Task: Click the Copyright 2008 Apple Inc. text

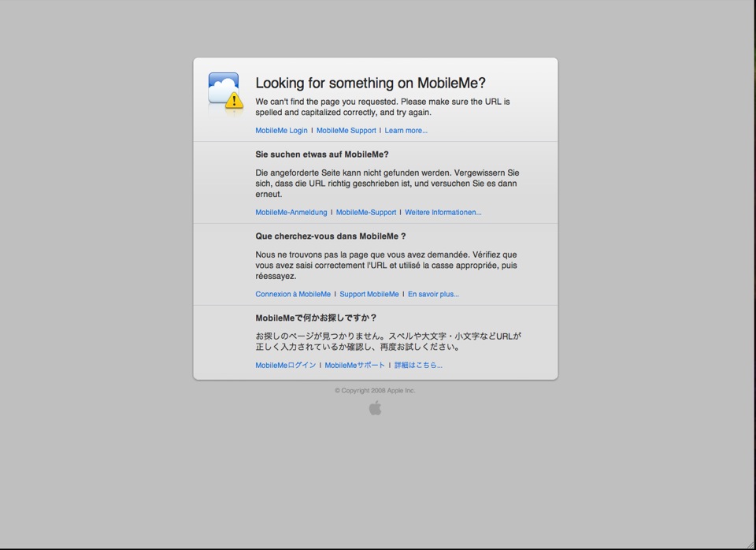Action: pyautogui.click(x=376, y=390)
